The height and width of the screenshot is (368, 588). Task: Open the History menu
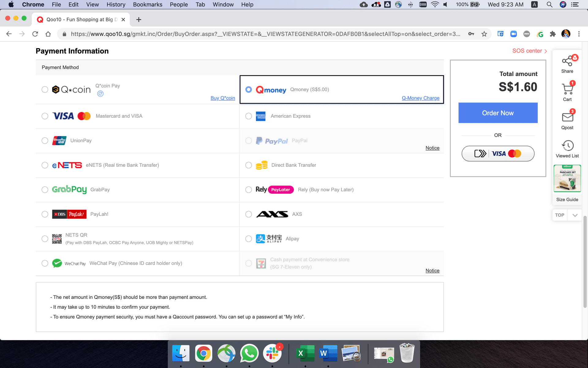pos(116,5)
